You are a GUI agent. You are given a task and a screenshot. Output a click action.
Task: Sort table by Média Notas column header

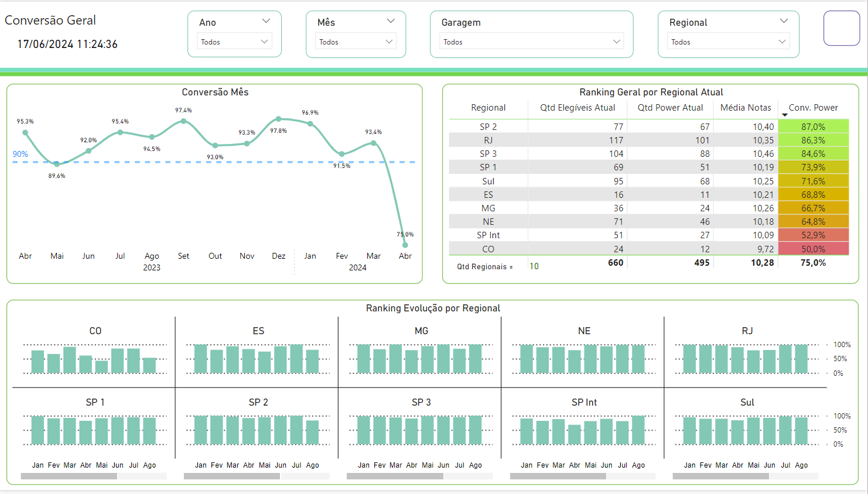(x=745, y=108)
